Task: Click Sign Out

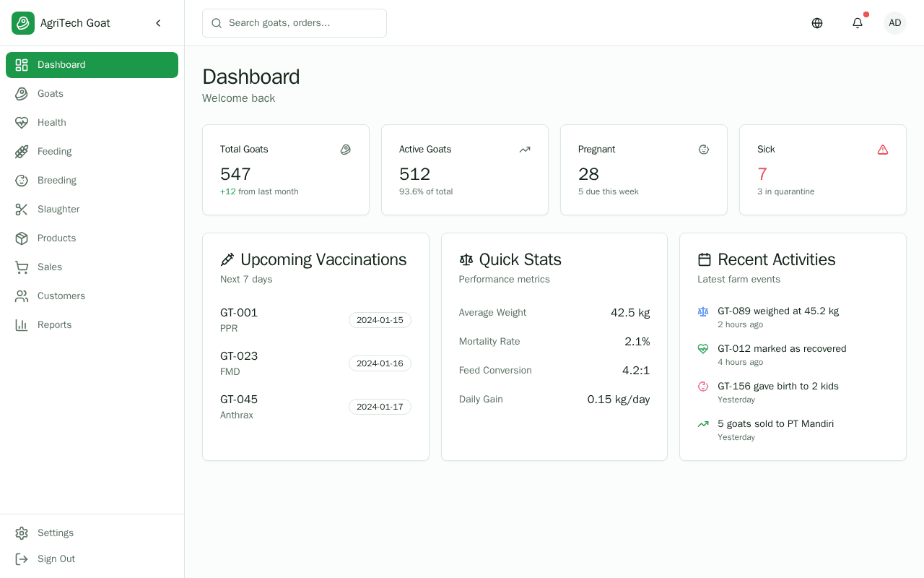Action: [x=92, y=559]
